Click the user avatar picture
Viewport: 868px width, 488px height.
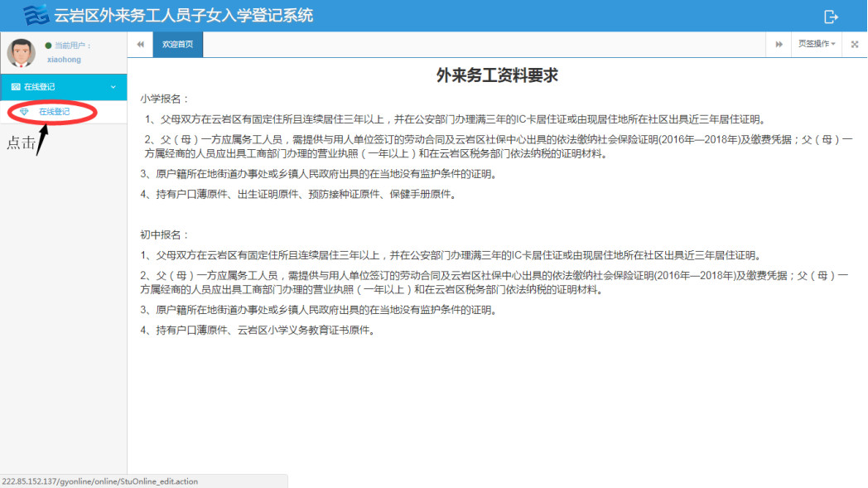[x=21, y=53]
